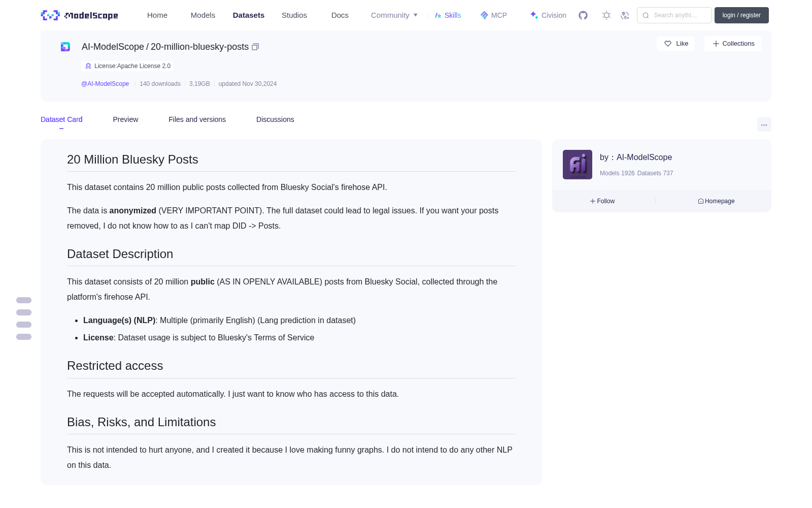
Task: Click the 3.19GB size text
Action: (199, 84)
